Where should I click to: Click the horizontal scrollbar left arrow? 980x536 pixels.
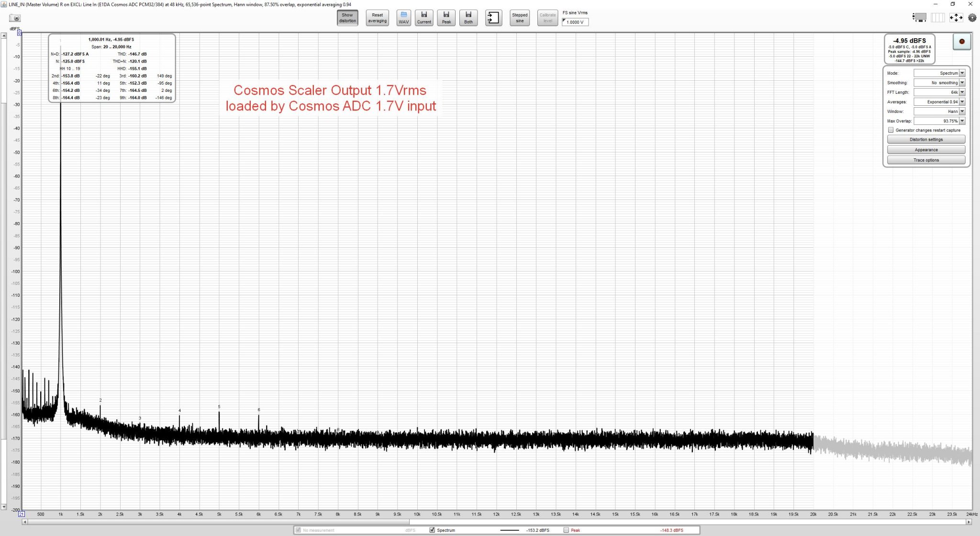pyautogui.click(x=24, y=522)
